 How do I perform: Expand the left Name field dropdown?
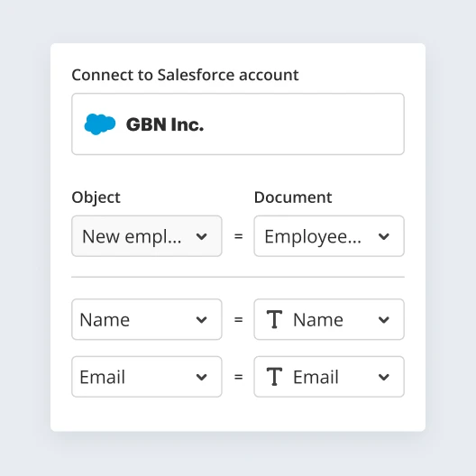pos(147,319)
